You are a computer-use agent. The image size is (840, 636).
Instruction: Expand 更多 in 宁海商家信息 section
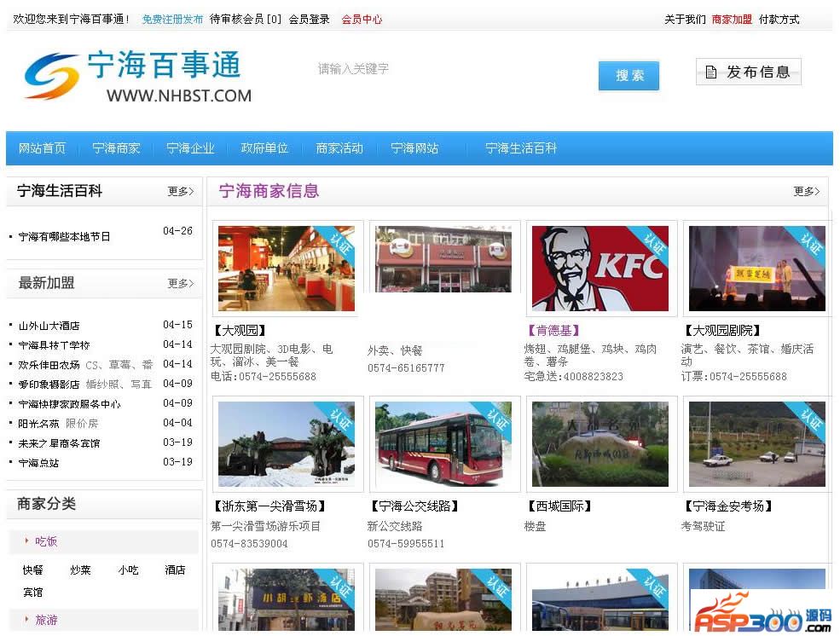click(x=806, y=192)
